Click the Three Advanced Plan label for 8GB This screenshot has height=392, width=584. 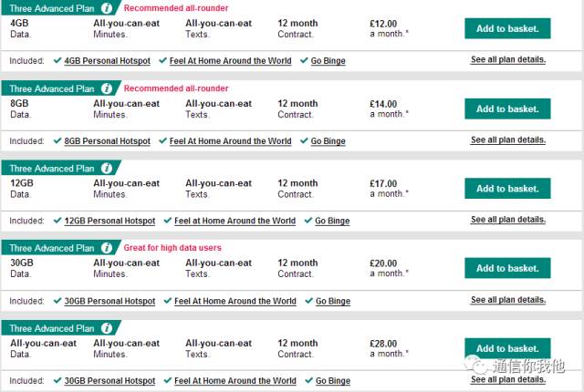pos(51,88)
